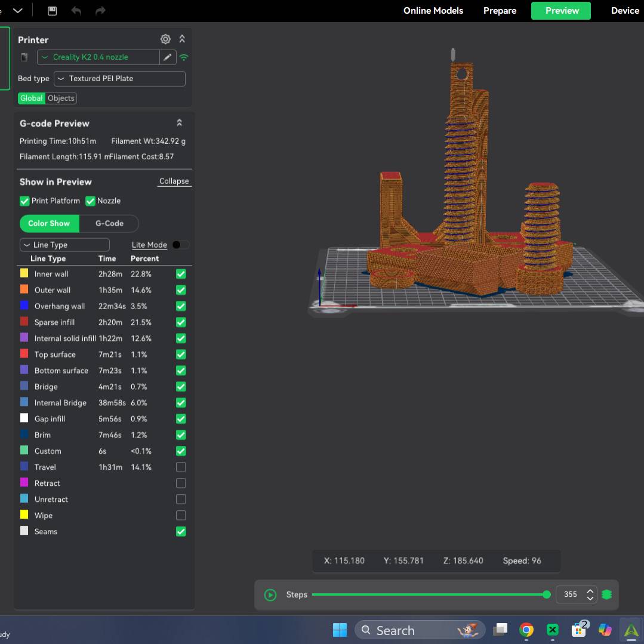Open printer settings gear icon

[x=165, y=39]
